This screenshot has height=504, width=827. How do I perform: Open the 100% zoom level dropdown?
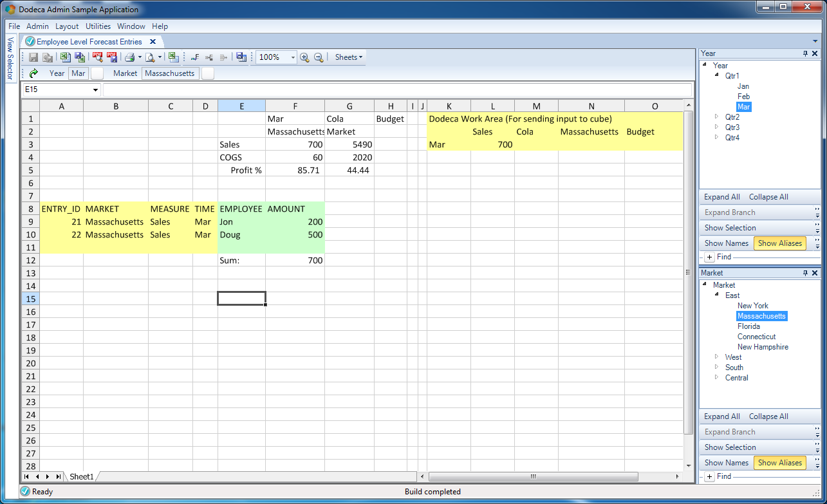click(x=293, y=57)
